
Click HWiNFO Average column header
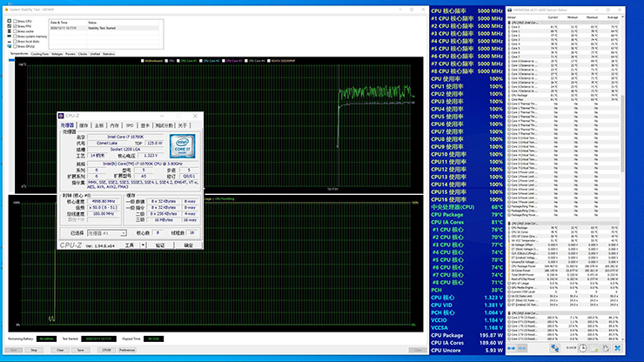(x=612, y=17)
